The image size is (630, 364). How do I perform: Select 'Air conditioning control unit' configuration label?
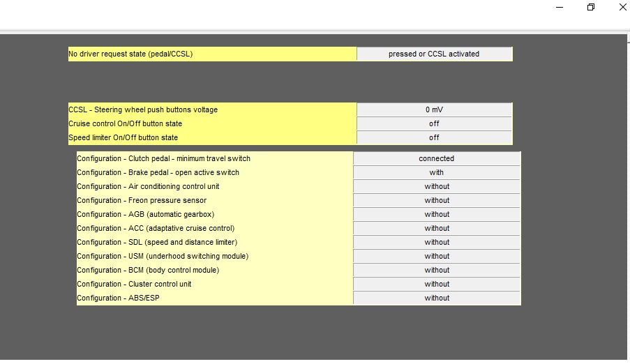149,186
